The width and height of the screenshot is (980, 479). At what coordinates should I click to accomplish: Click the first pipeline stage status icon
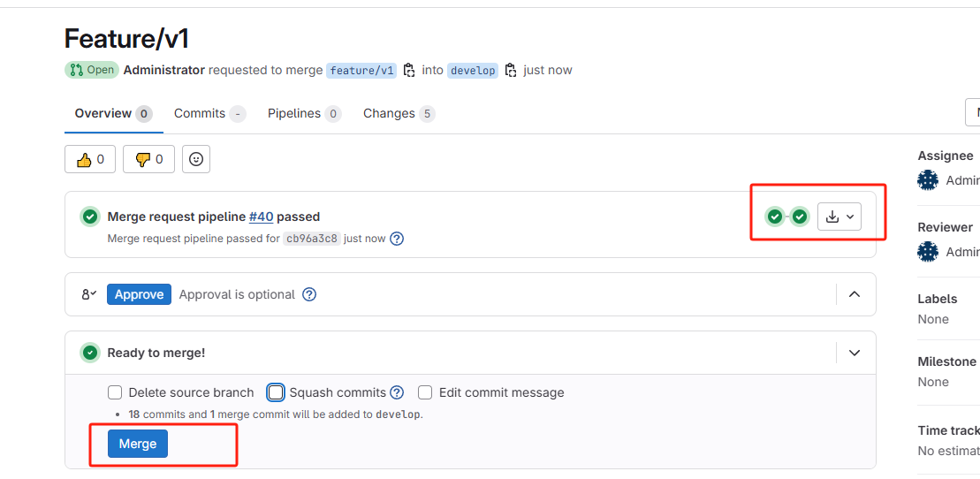click(x=775, y=217)
